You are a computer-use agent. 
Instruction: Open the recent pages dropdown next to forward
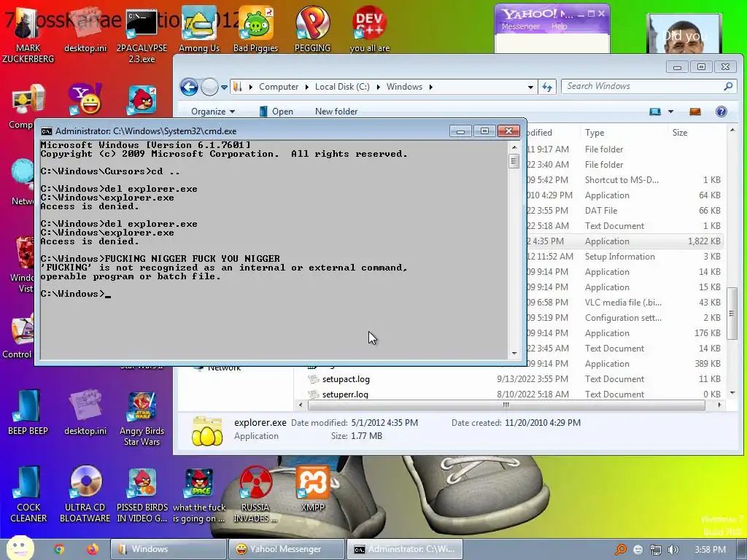pyautogui.click(x=224, y=87)
